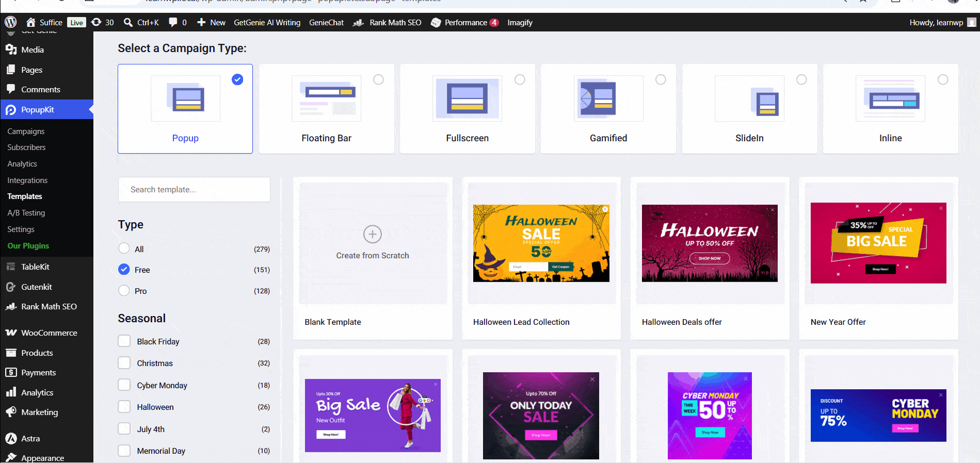Viewport: 980px width, 463px height.
Task: Select the All type radio button
Action: click(x=124, y=249)
